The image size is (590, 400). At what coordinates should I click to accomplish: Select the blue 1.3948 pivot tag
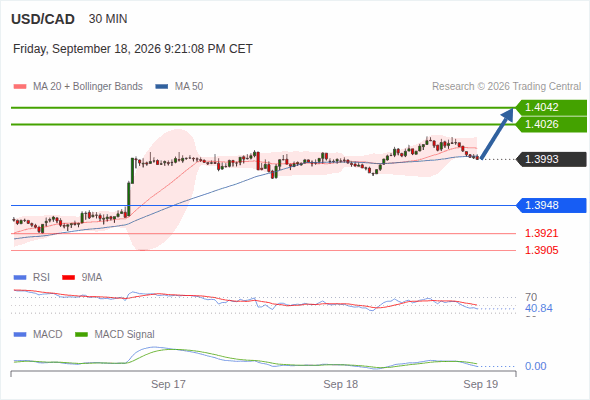[551, 205]
